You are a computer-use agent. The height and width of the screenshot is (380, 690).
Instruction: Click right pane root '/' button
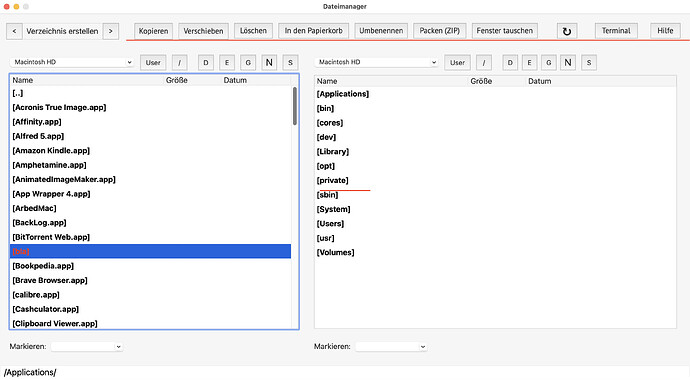tap(484, 62)
